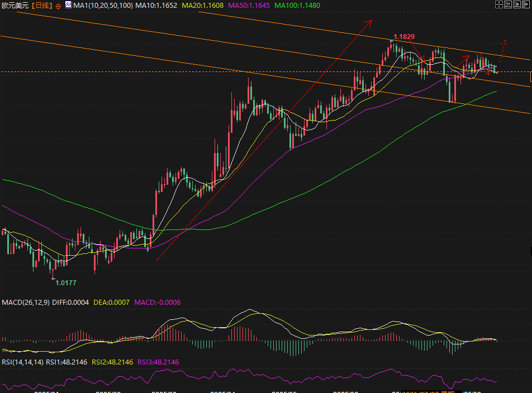Click the magenta MACD:-0.0006 reading

(158, 302)
